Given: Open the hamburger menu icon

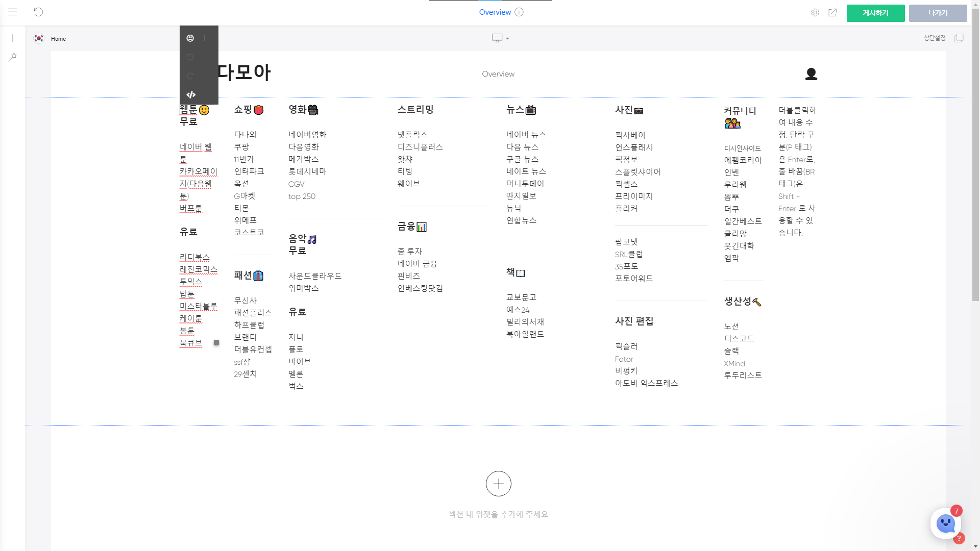Looking at the screenshot, I should tap(13, 12).
